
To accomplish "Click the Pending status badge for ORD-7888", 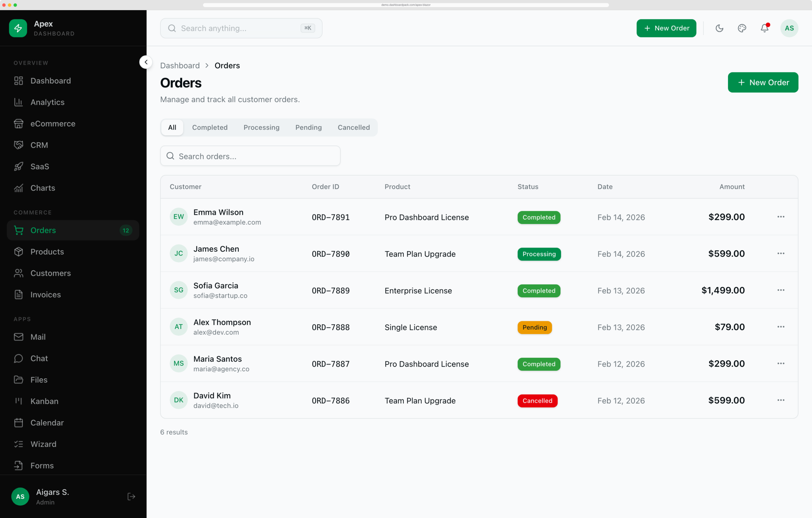I will (534, 327).
